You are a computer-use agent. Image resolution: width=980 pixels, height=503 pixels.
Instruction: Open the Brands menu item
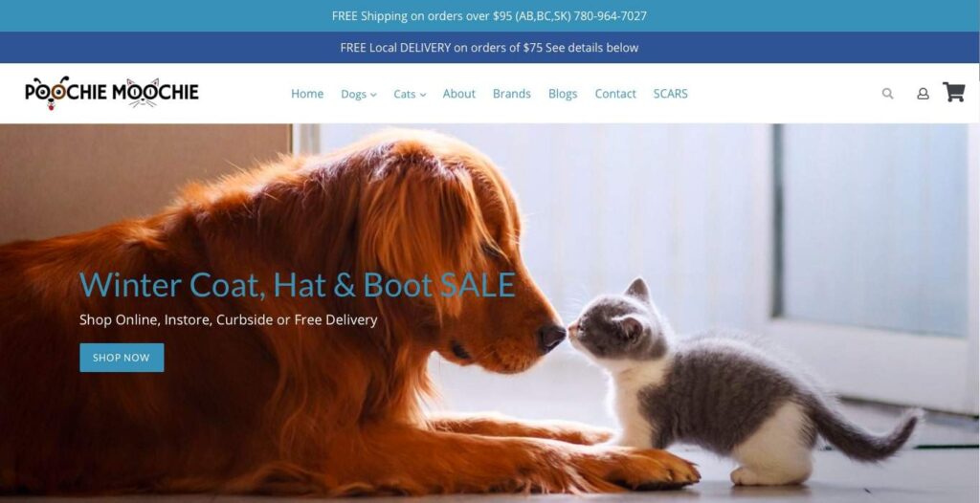[x=511, y=94]
